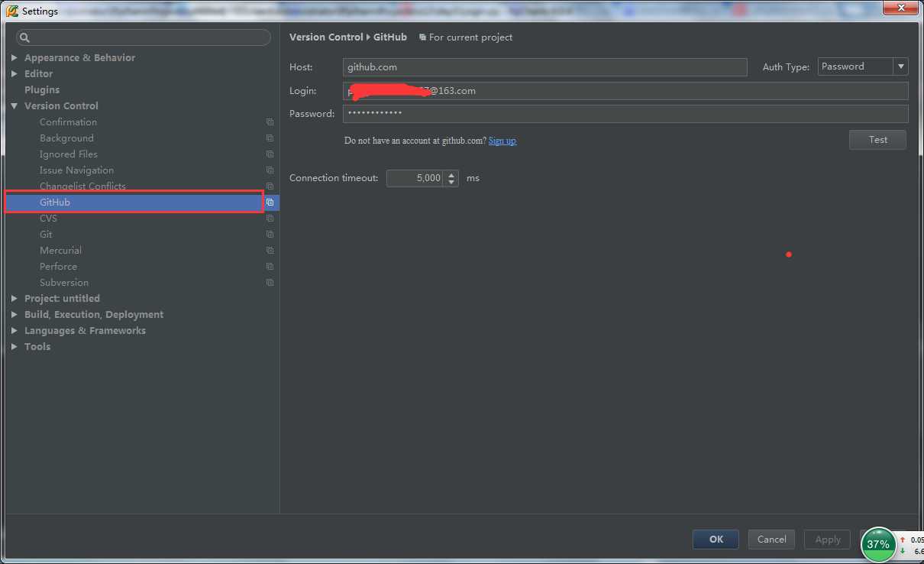Click the search magnifier icon in settings

point(24,37)
